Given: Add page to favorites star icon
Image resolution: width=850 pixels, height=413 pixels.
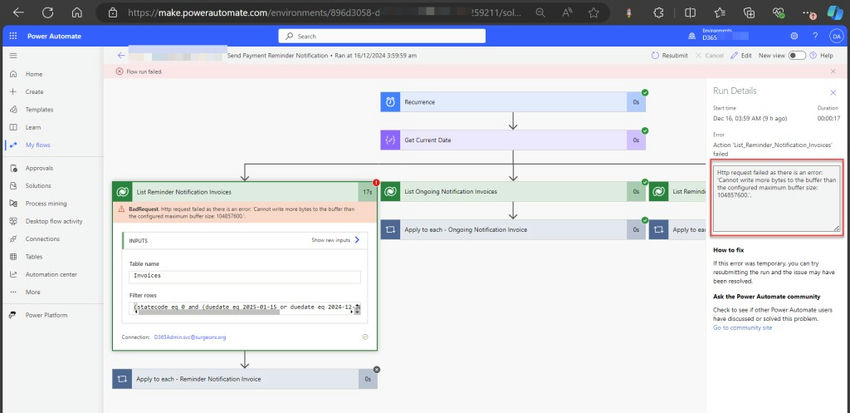Looking at the screenshot, I should point(594,12).
